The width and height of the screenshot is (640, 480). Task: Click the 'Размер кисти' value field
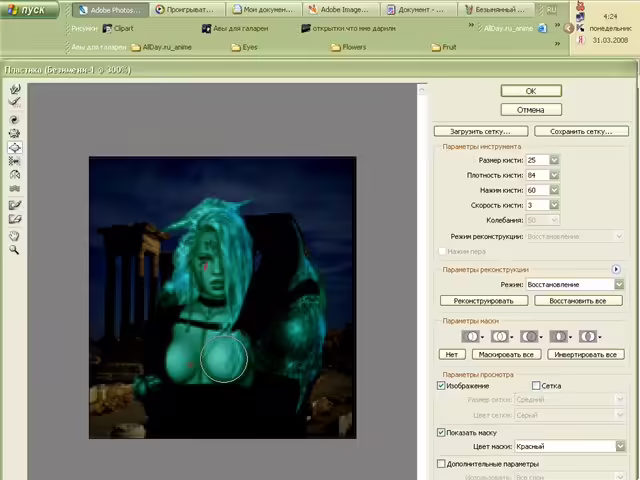pos(538,160)
